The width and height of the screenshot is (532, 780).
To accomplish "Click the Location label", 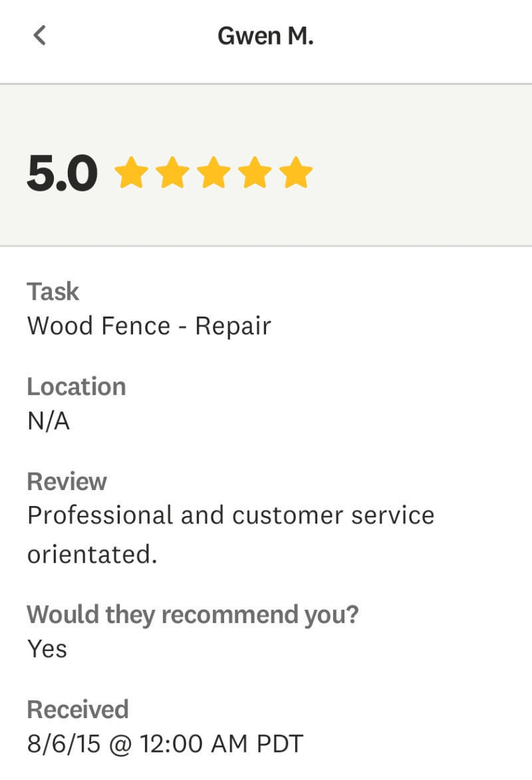I will [x=76, y=386].
